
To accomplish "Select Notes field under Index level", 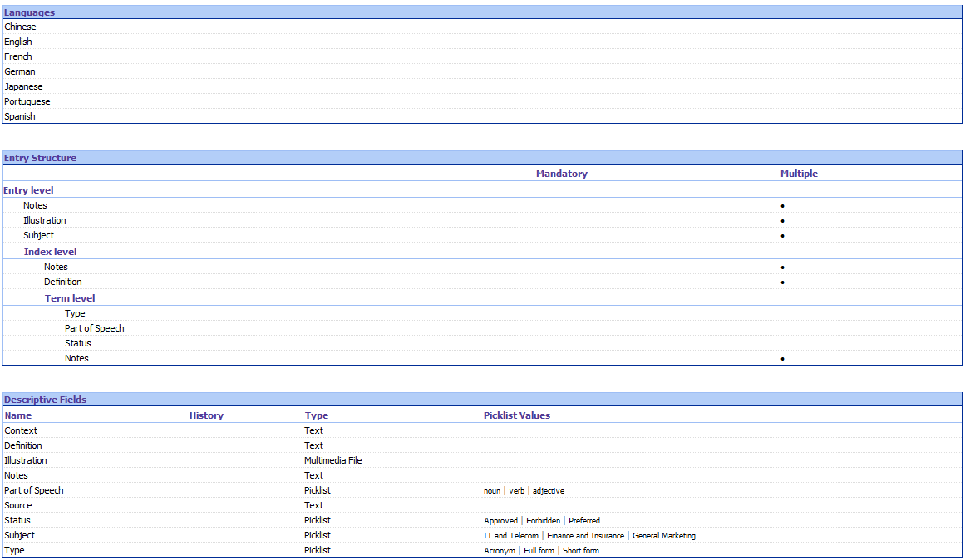I will tap(56, 267).
